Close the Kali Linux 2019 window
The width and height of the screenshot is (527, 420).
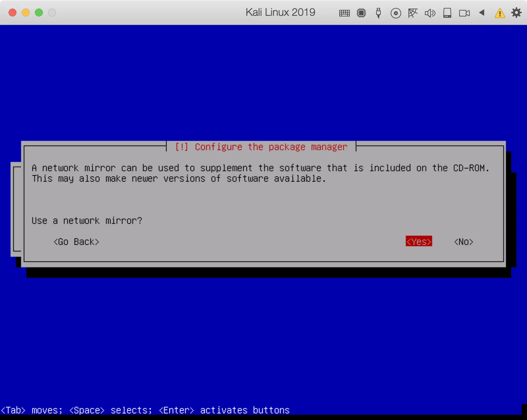pyautogui.click(x=13, y=13)
